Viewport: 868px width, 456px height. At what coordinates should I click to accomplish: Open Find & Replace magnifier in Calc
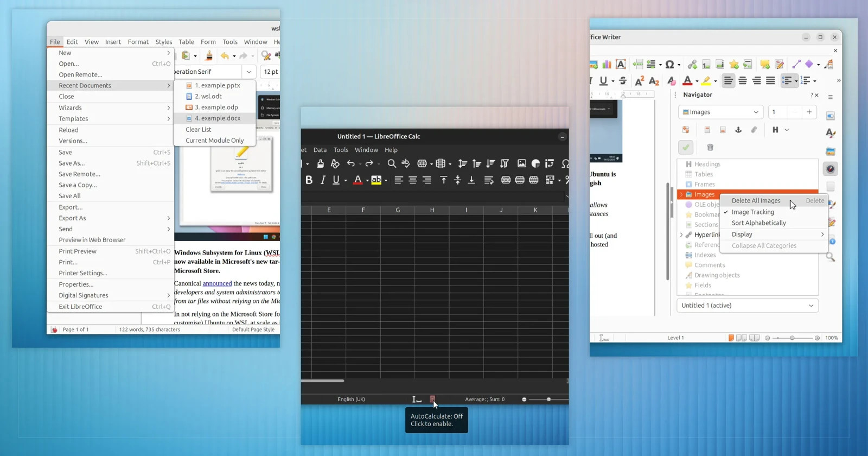point(392,163)
